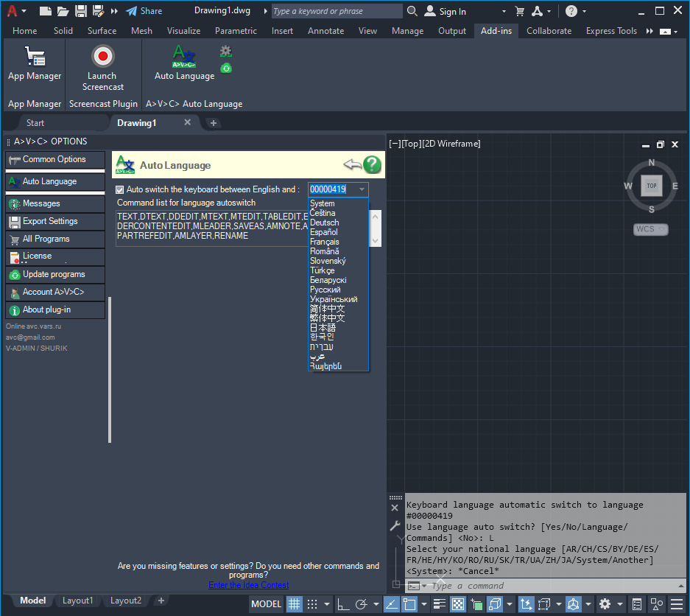Click the TOP face of the ViewCube

651,186
